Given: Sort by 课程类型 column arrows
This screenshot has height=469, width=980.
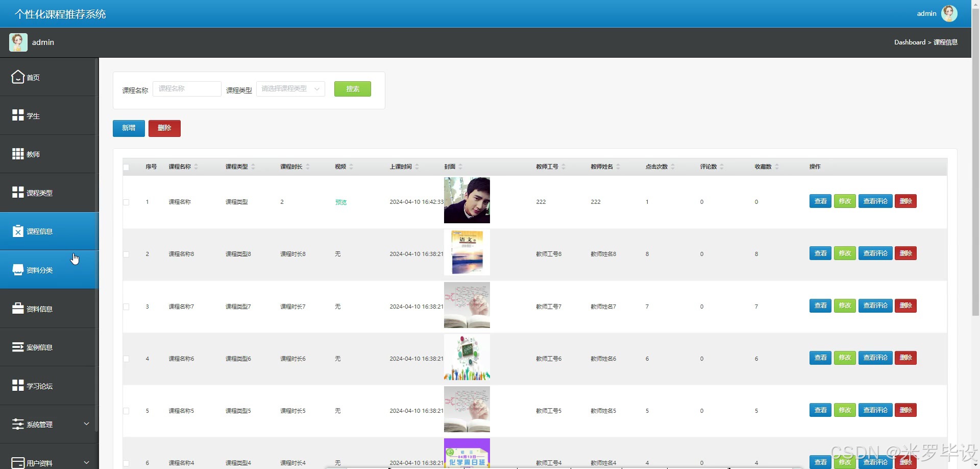Looking at the screenshot, I should (x=253, y=167).
